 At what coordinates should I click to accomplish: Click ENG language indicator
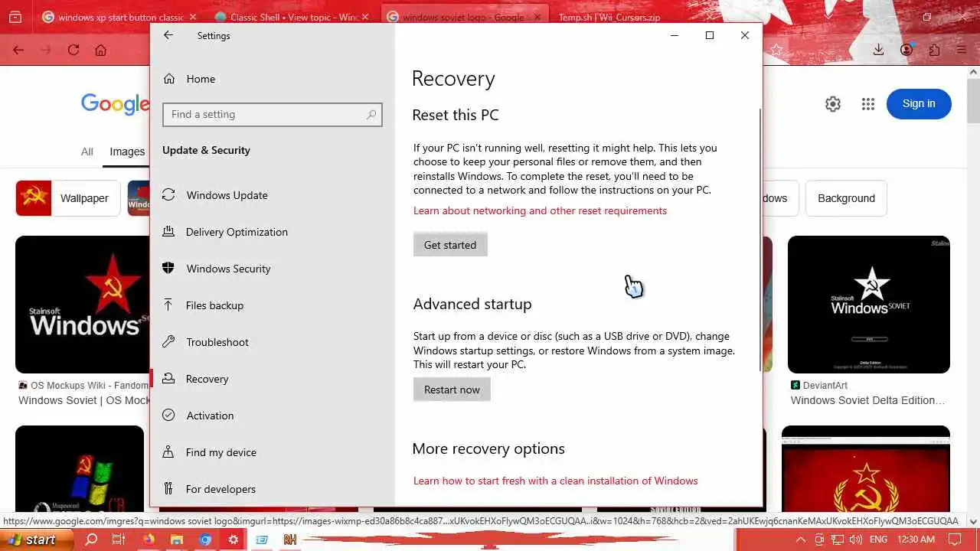click(x=880, y=540)
